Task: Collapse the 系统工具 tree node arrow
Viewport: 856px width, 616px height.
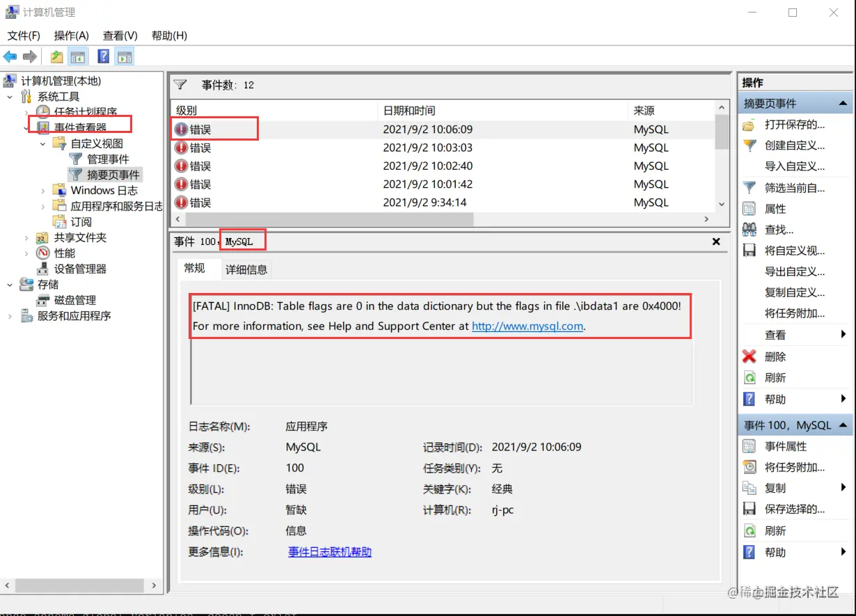Action: click(x=10, y=96)
